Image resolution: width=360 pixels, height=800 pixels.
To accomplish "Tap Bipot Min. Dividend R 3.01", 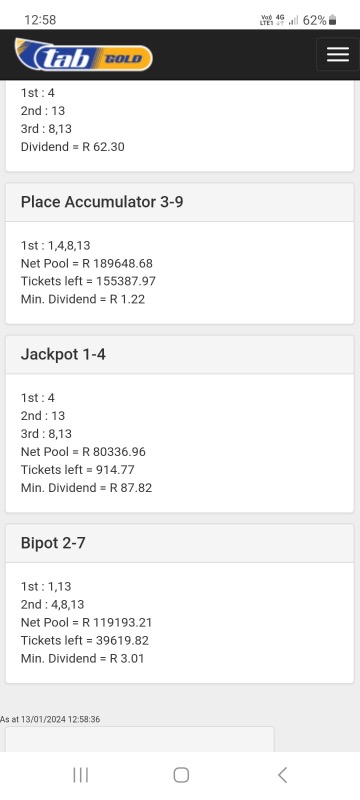I will pos(83,658).
